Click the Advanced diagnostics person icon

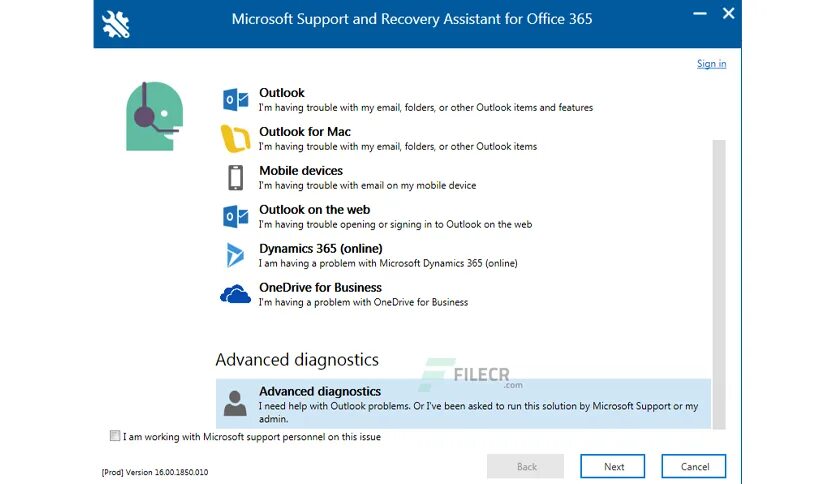tap(235, 403)
